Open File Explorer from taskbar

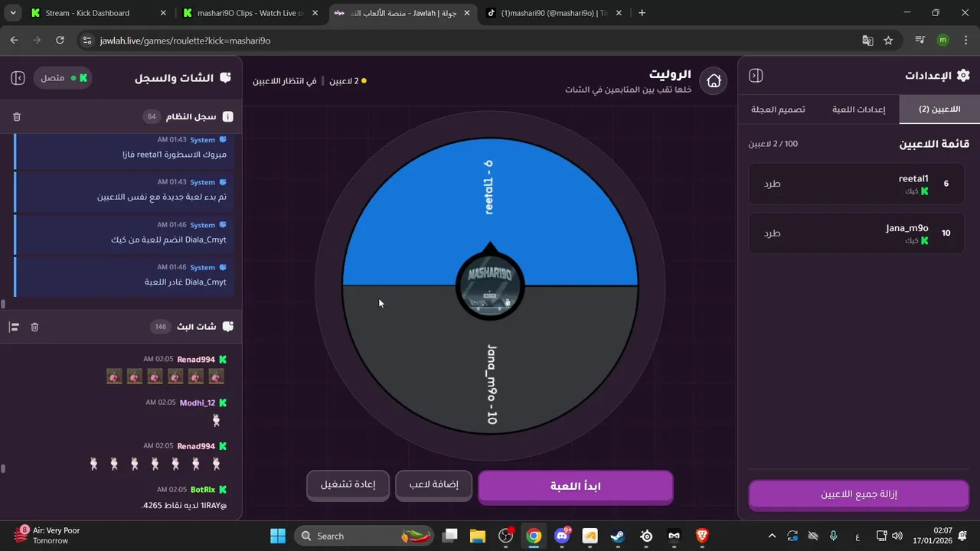point(478,536)
